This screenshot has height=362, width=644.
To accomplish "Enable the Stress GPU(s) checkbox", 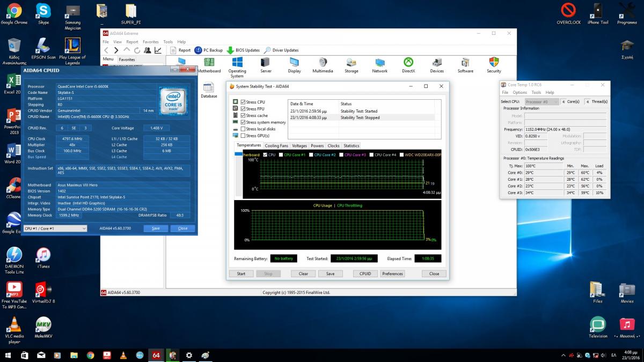I will (244, 136).
